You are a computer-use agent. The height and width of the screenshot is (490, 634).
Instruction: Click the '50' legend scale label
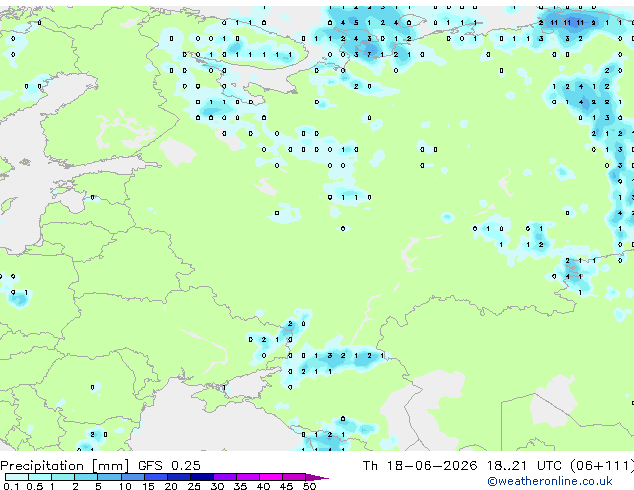[x=309, y=486]
